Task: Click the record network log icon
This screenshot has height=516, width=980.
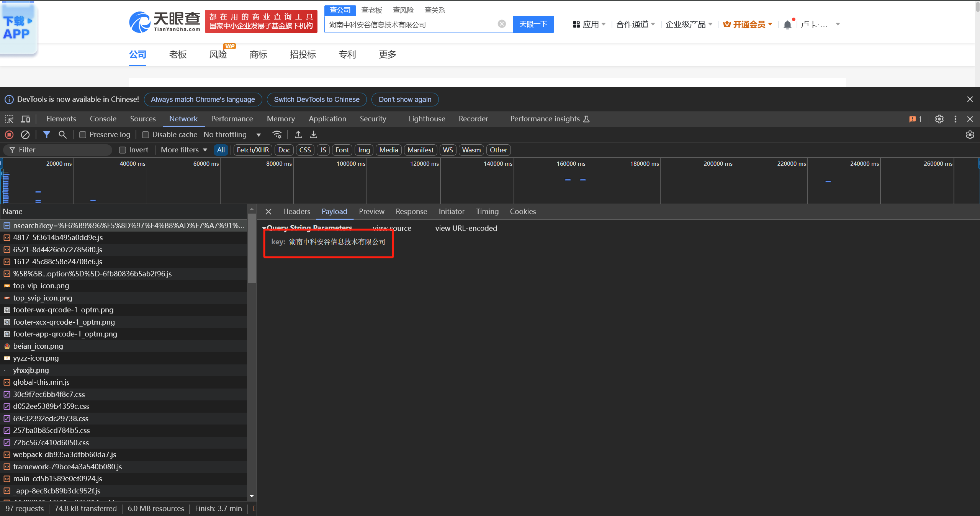Action: [9, 135]
